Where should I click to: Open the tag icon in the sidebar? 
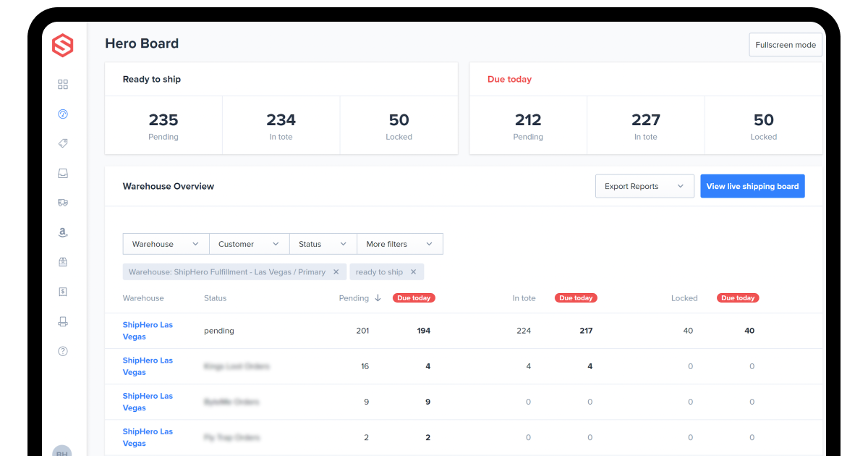point(63,144)
